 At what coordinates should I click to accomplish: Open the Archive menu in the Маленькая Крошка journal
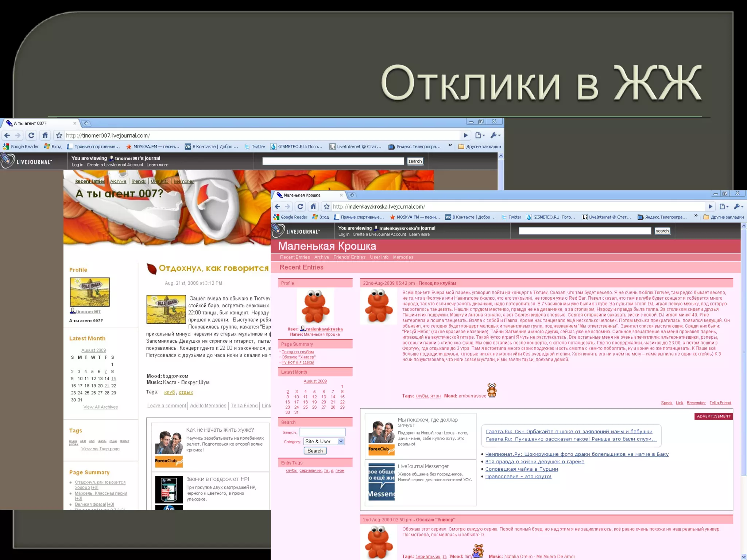[321, 257]
